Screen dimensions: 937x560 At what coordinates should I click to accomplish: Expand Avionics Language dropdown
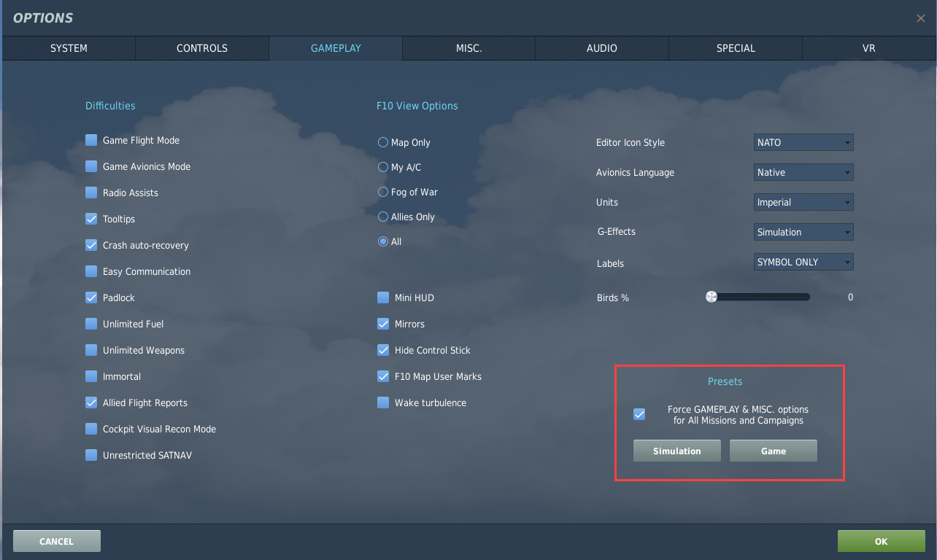tap(803, 172)
